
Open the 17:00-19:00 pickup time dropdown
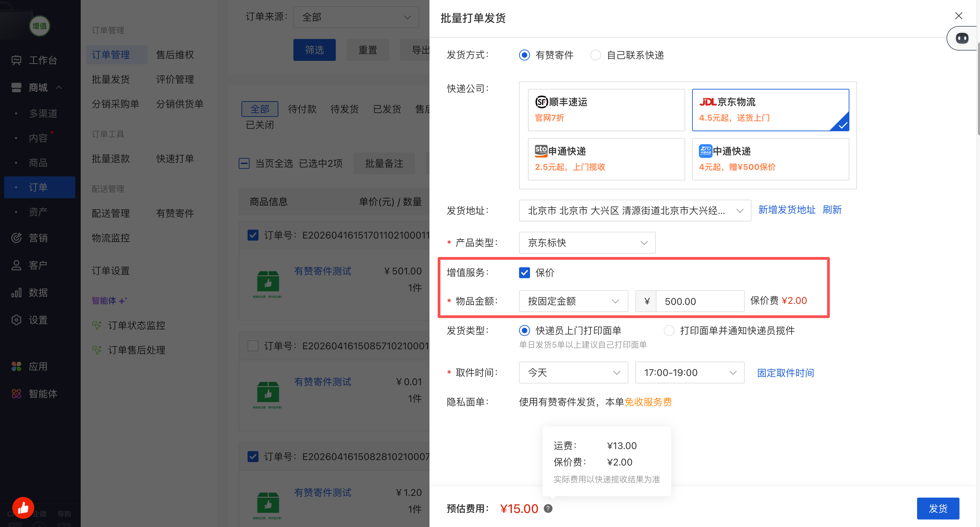pyautogui.click(x=689, y=373)
